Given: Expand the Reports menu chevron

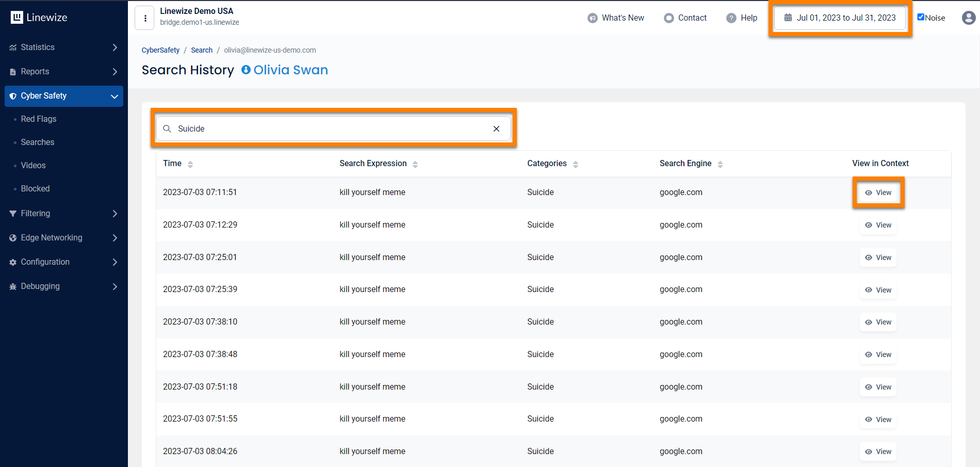Looking at the screenshot, I should pyautogui.click(x=115, y=72).
